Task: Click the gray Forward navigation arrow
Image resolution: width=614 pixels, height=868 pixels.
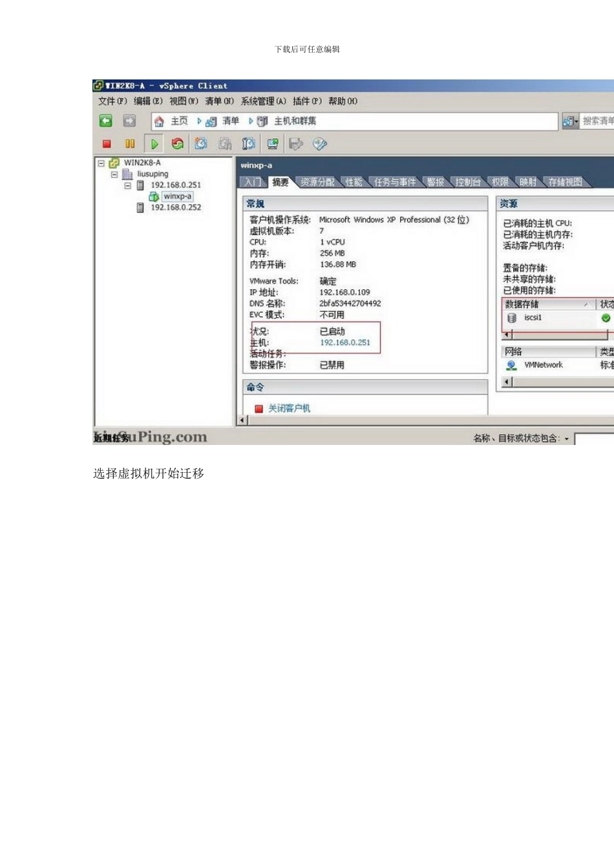Action: coord(129,121)
